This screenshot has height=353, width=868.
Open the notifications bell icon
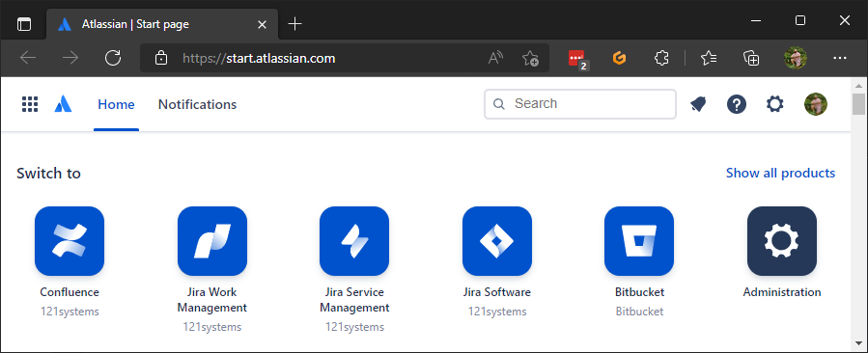[x=699, y=104]
